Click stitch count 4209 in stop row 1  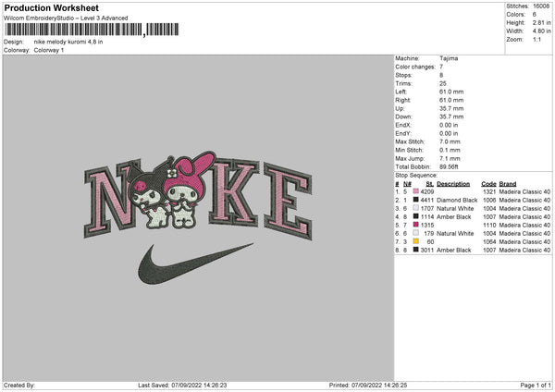coord(427,191)
